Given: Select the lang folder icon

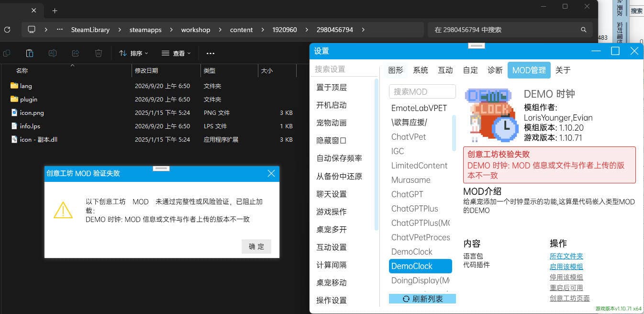Looking at the screenshot, I should tap(14, 86).
